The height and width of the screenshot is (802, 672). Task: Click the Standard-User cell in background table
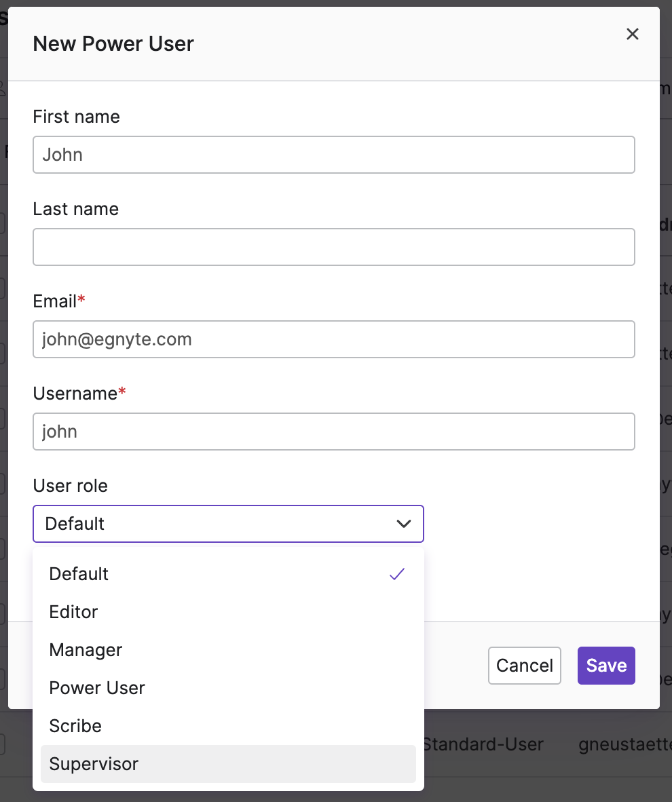coord(483,744)
